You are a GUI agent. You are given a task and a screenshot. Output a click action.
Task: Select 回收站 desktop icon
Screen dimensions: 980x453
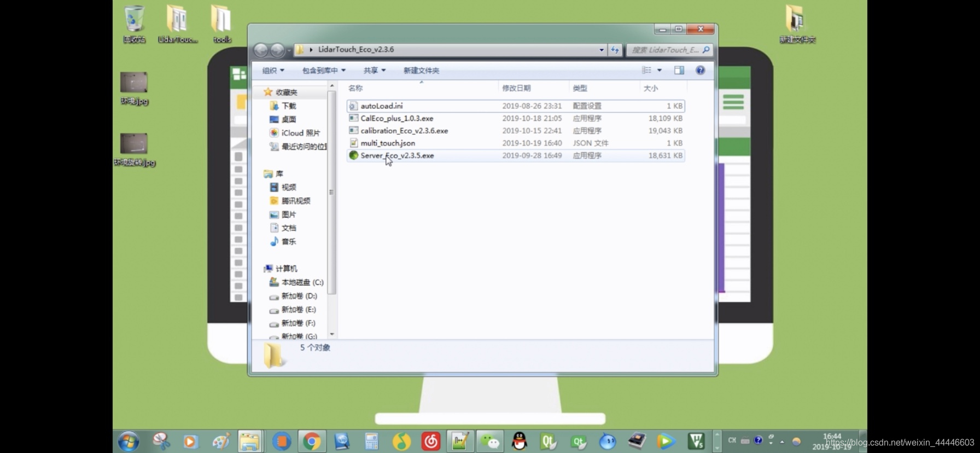click(134, 24)
